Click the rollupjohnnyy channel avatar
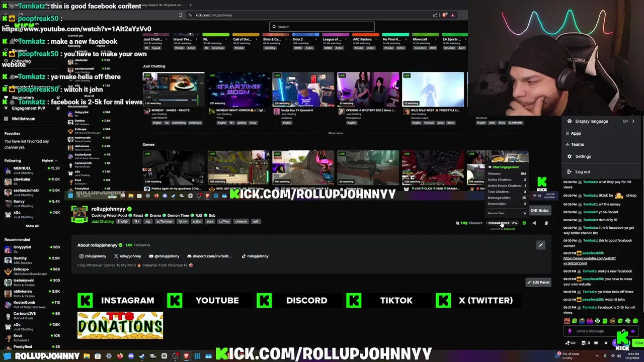Viewport: 644px width, 362px height. [79, 214]
